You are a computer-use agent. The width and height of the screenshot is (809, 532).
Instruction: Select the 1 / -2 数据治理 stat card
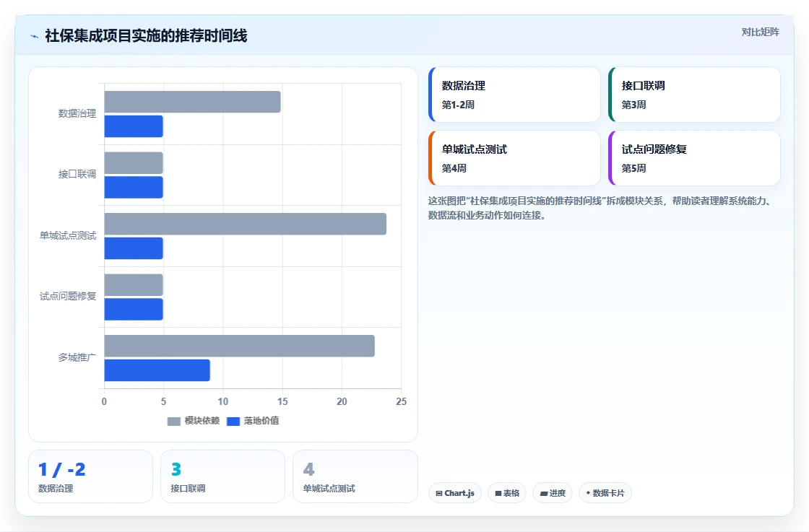click(90, 476)
